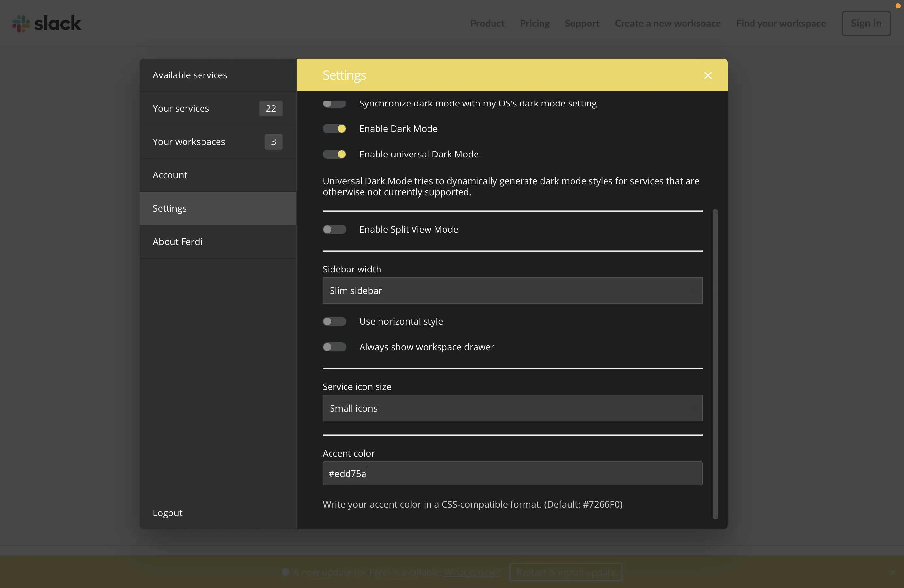Disable the Enable Dark Mode switch
The height and width of the screenshot is (588, 904).
pos(334,129)
